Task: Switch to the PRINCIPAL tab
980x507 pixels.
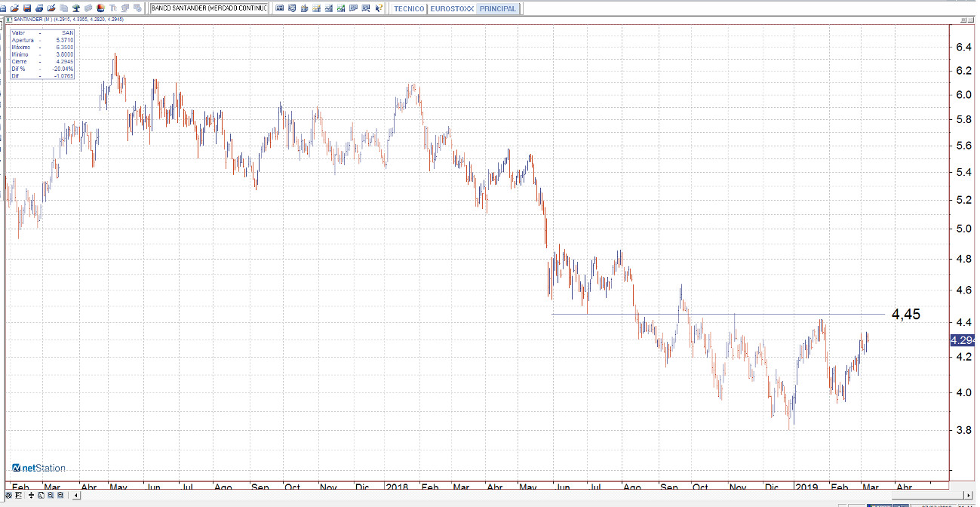Action: [498, 8]
